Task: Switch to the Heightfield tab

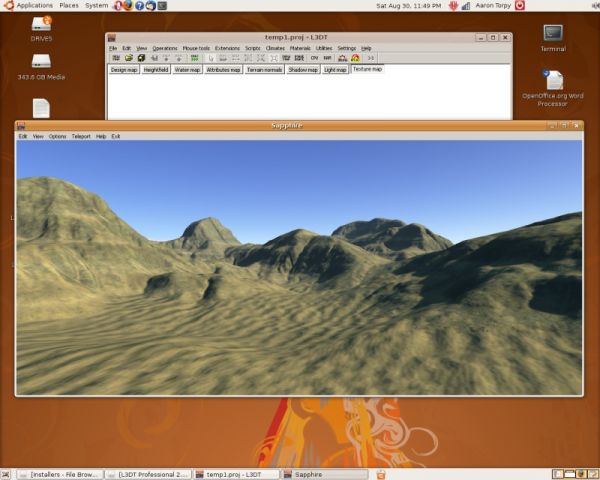Action: tap(155, 70)
